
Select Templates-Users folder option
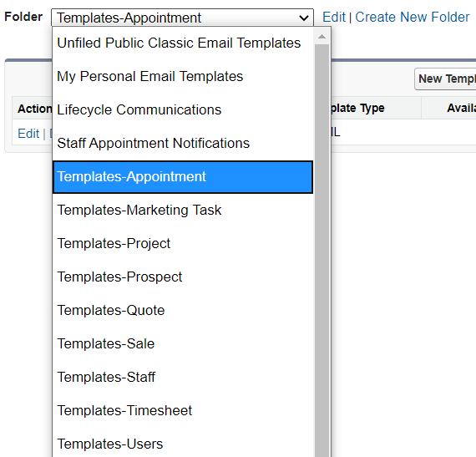click(x=183, y=444)
